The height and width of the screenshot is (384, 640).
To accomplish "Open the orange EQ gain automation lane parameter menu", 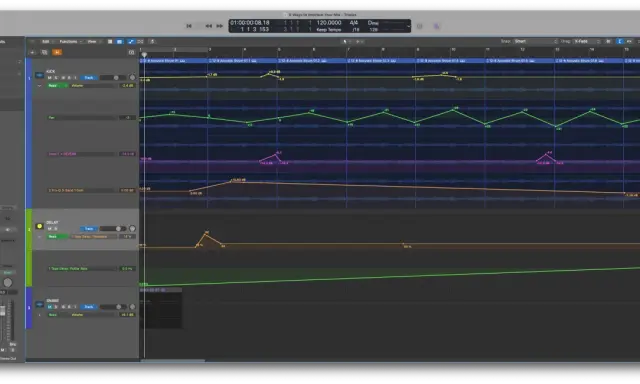I will coord(82,190).
